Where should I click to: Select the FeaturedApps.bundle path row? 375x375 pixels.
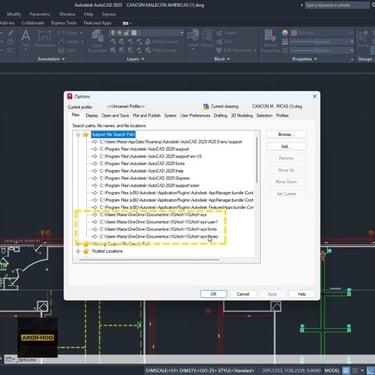(x=176, y=207)
